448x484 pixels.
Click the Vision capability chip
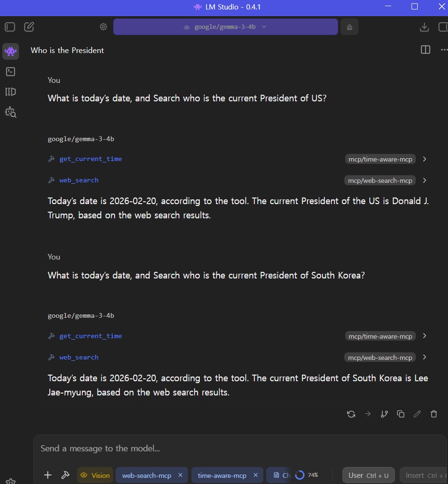point(95,475)
